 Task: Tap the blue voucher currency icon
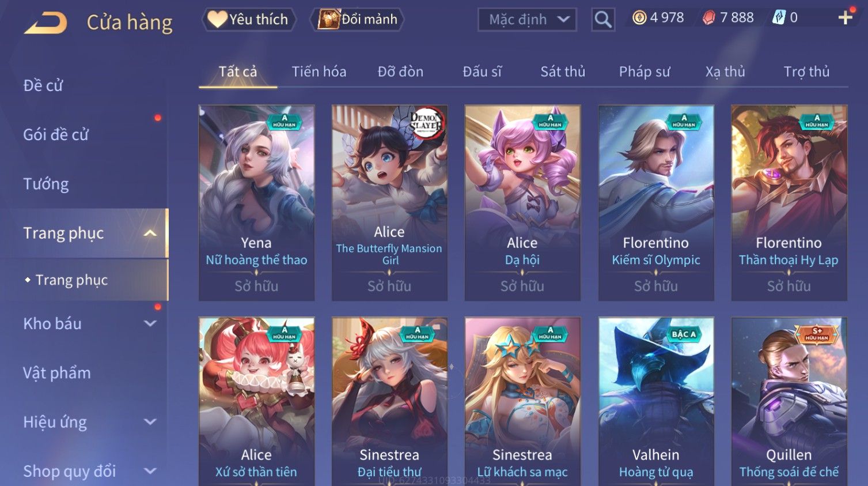click(779, 18)
